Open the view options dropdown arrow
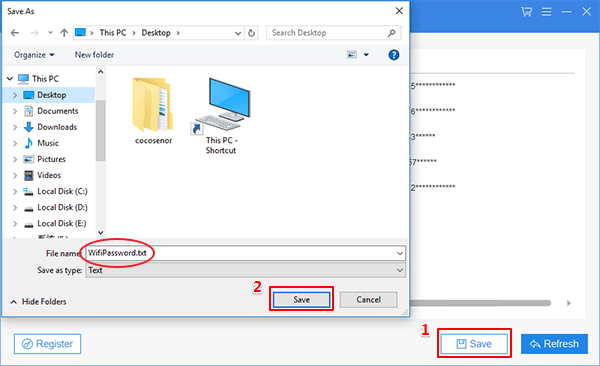The image size is (600, 366). coord(366,55)
